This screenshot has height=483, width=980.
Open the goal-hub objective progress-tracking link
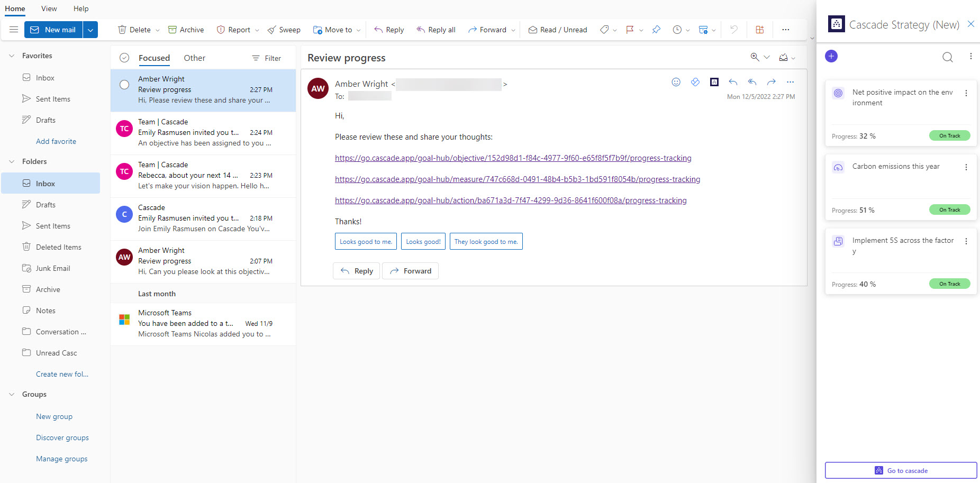[512, 158]
